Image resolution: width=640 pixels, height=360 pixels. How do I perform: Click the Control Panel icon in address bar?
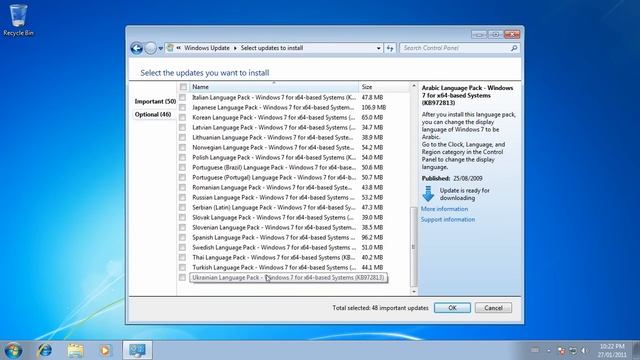click(170, 48)
